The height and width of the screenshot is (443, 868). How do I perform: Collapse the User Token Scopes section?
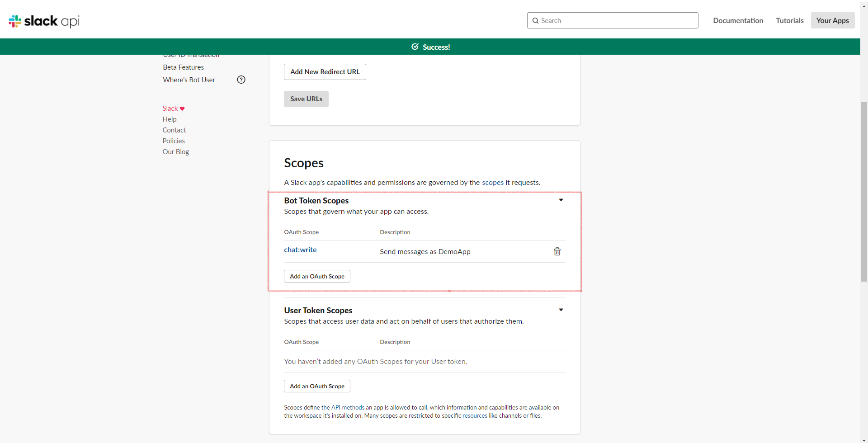pos(561,310)
